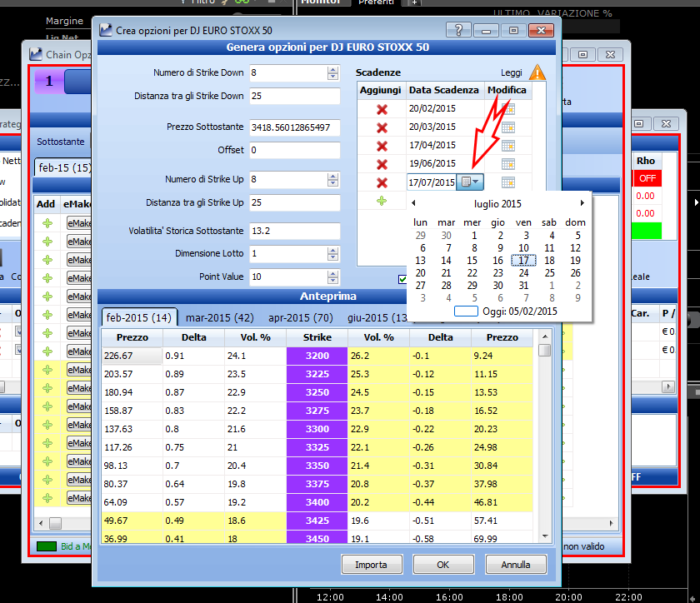The width and height of the screenshot is (700, 603).
Task: Add a new expiry with green plus
Action: tap(382, 201)
